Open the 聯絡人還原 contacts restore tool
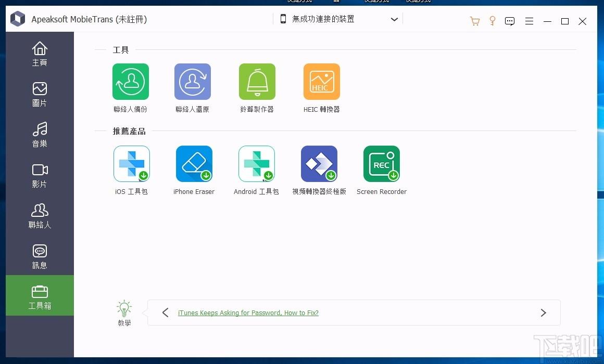Viewport: 604px width, 364px height. tap(193, 82)
